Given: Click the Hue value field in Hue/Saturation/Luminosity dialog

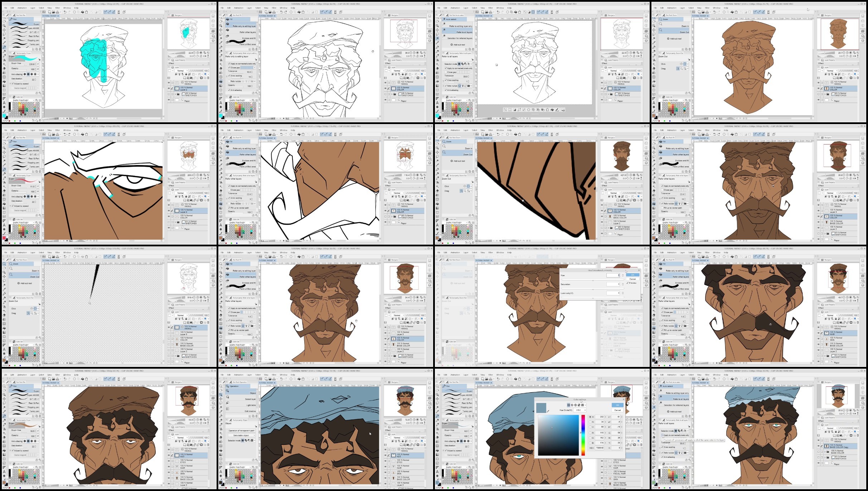Looking at the screenshot, I should (613, 275).
